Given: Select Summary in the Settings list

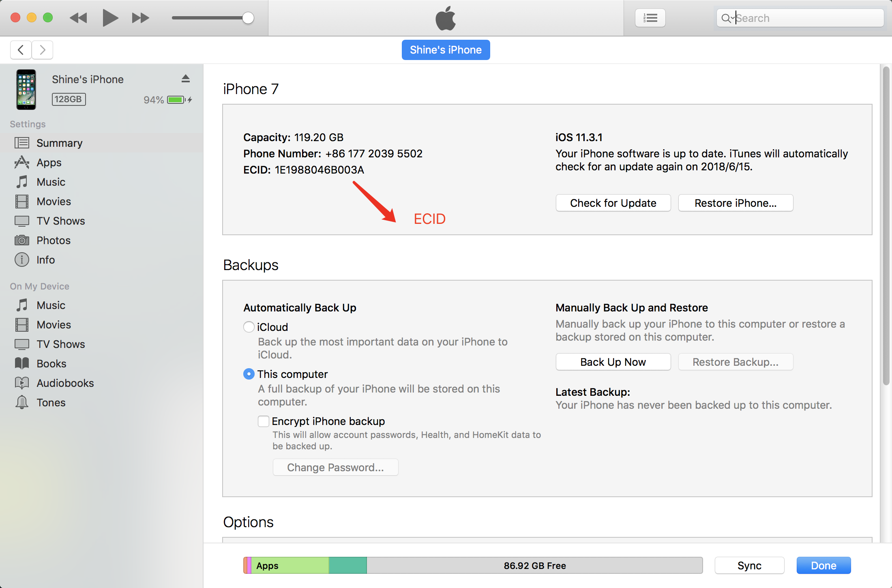Looking at the screenshot, I should pyautogui.click(x=59, y=143).
